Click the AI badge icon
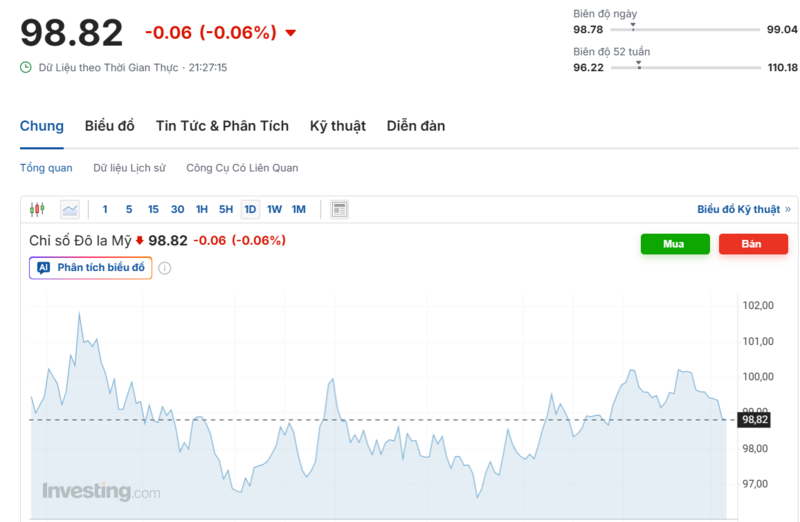 (x=44, y=268)
